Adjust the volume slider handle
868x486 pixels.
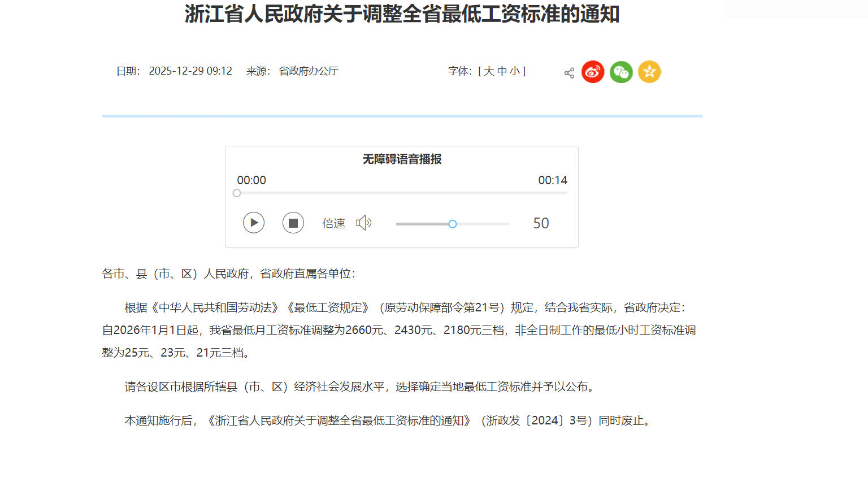453,224
